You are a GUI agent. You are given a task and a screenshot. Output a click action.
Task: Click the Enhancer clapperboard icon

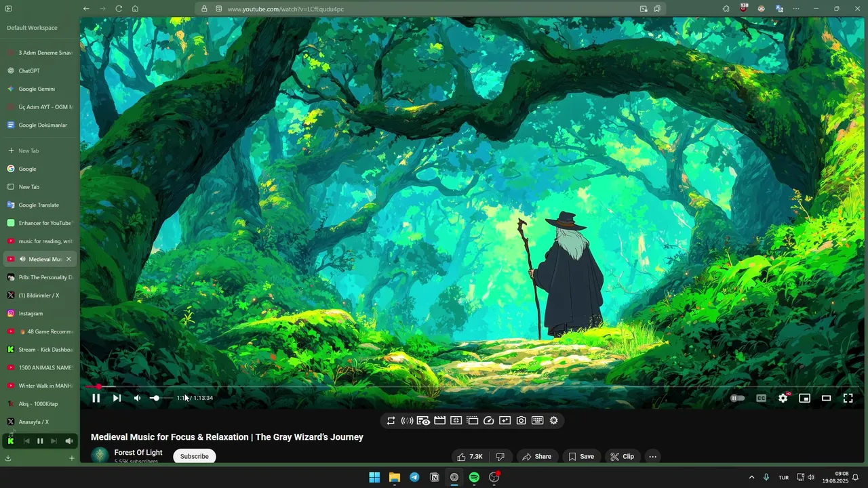point(439,420)
